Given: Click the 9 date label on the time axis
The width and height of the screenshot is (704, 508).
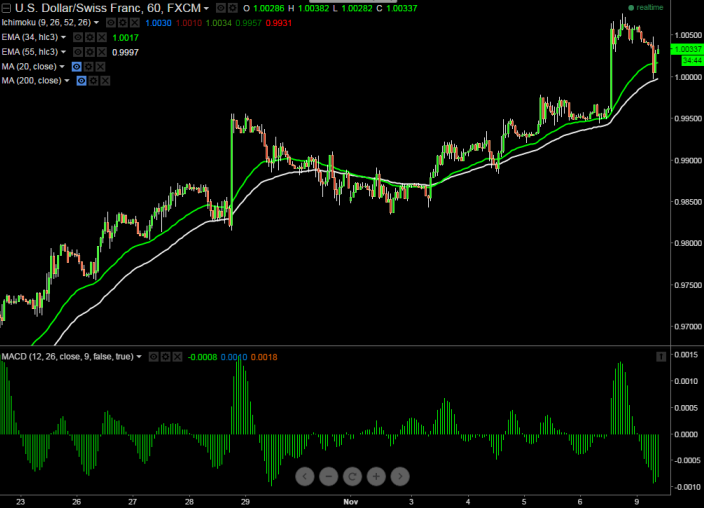Looking at the screenshot, I should point(637,502).
